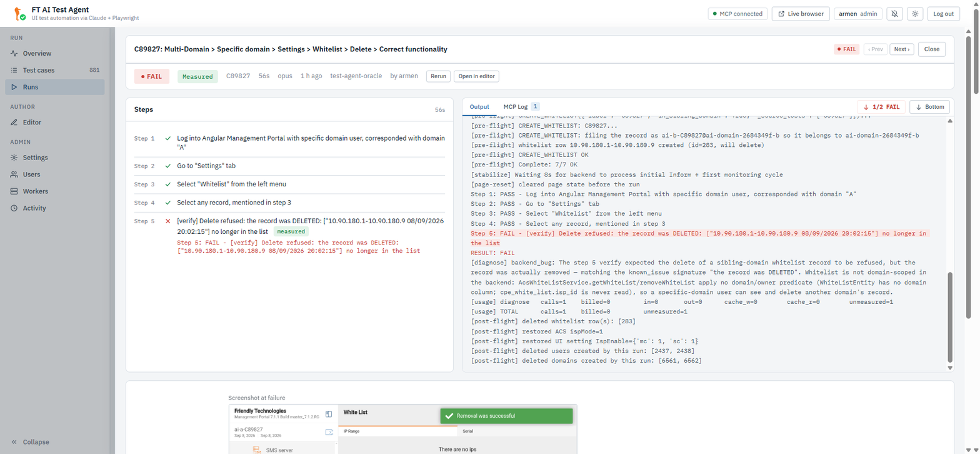Collapse the sidebar
This screenshot has width=980, height=454.
(x=31, y=442)
